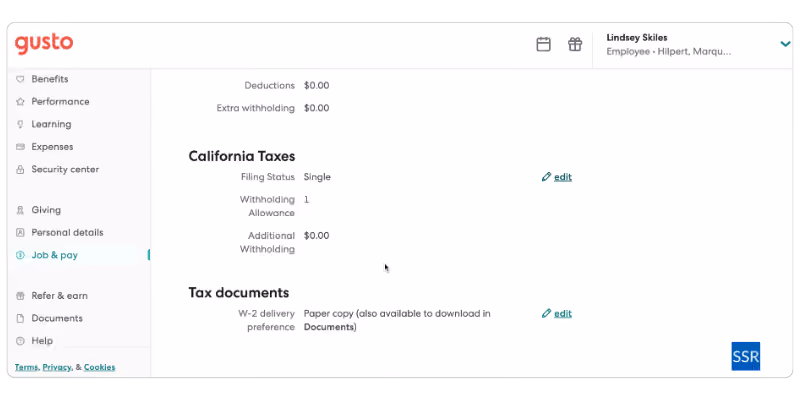This screenshot has height=400, width=800.
Task: Open Security center in the sidebar
Action: 65,169
